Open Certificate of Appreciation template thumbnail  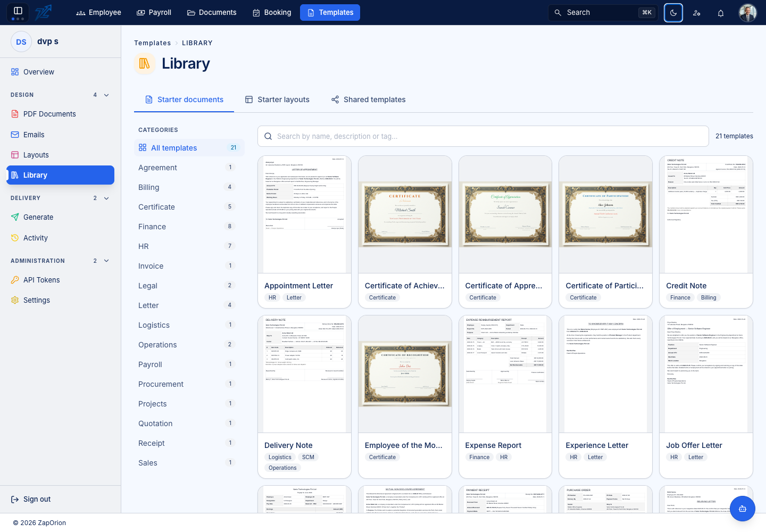point(505,214)
